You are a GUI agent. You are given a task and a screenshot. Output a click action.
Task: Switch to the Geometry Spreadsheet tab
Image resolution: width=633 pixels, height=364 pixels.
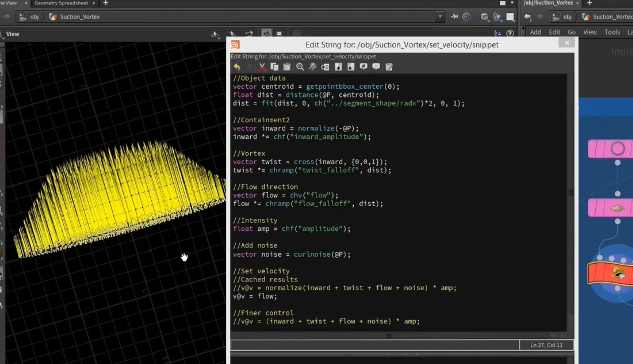tap(61, 3)
